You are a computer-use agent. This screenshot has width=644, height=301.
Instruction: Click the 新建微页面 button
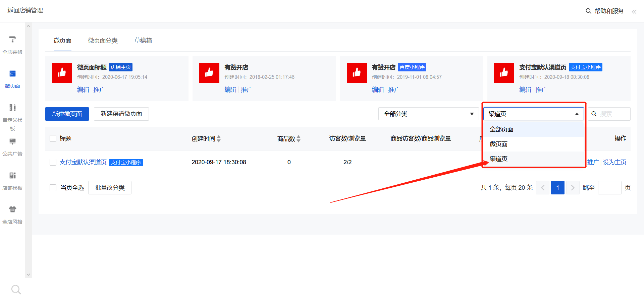[x=67, y=114]
